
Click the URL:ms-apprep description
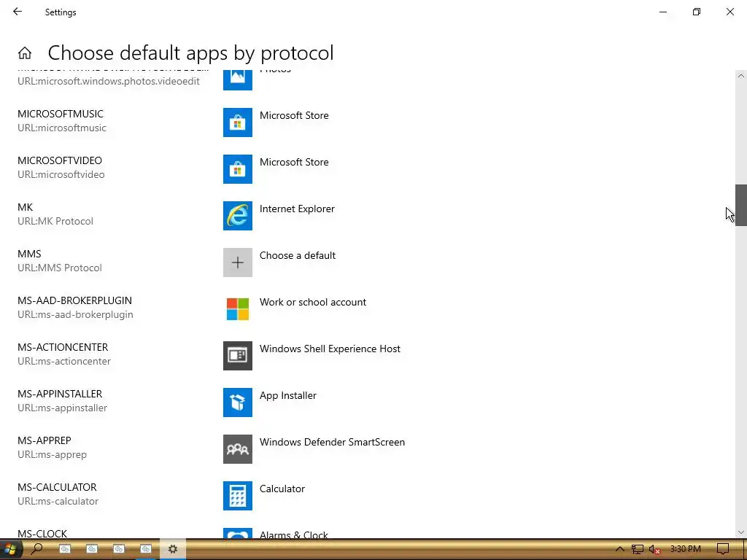pyautogui.click(x=52, y=454)
